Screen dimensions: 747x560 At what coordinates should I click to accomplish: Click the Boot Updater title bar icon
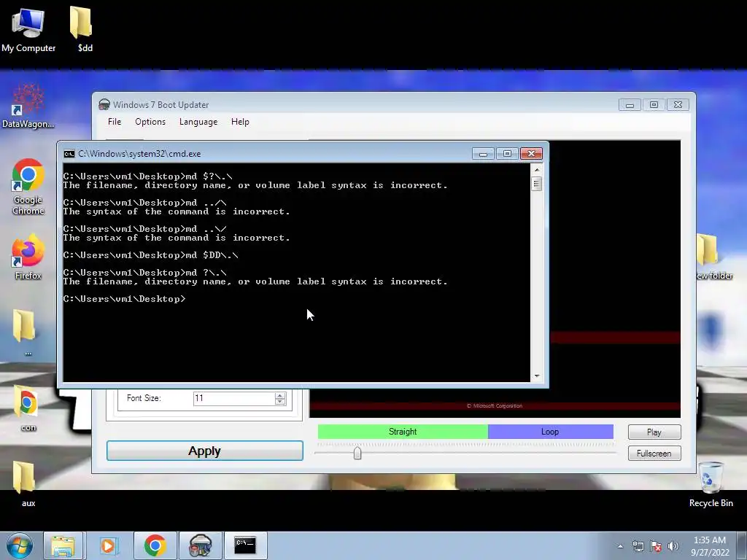click(x=104, y=105)
